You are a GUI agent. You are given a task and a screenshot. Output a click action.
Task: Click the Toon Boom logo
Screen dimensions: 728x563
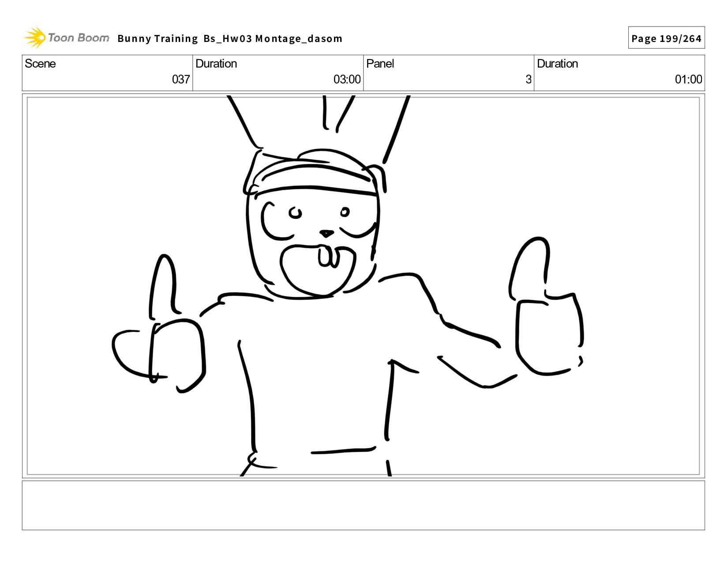point(66,38)
